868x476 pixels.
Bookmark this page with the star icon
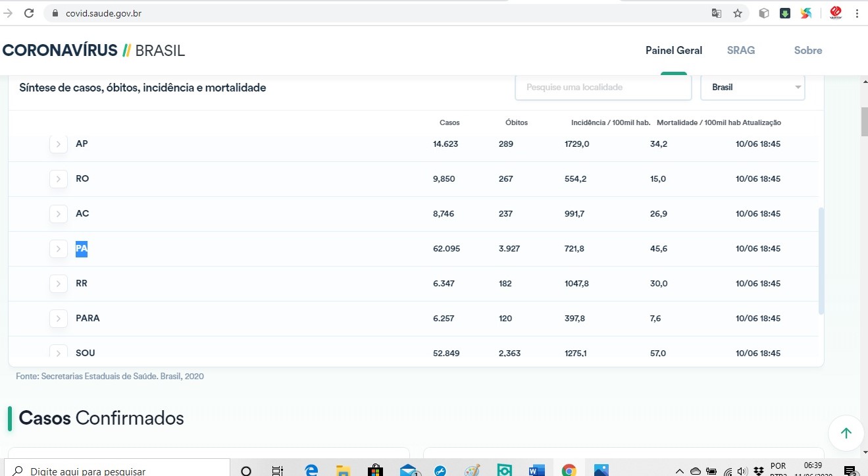(x=738, y=13)
